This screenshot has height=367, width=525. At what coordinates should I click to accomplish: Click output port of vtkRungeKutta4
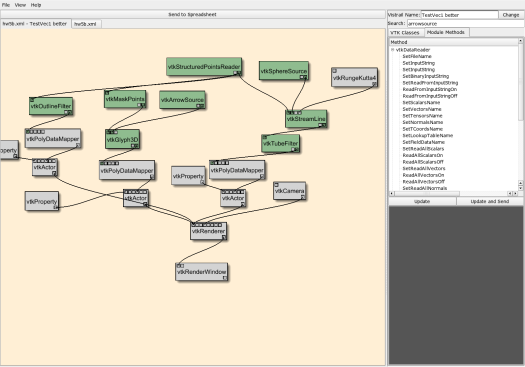point(374,84)
